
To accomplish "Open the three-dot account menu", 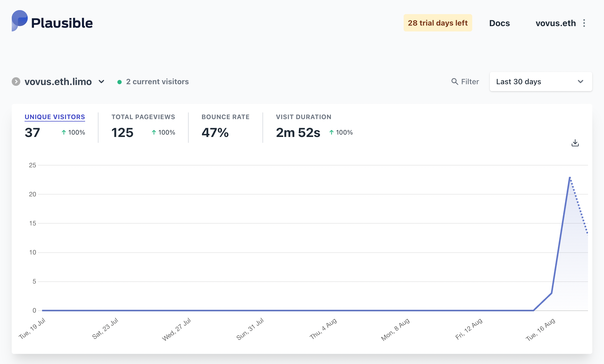I will tap(584, 23).
